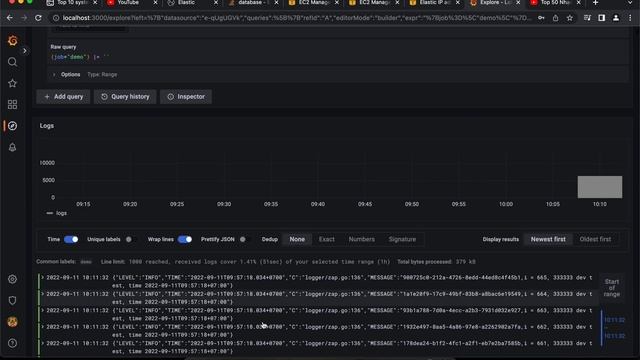Open Query history
This screenshot has width=640, height=360.
click(x=125, y=97)
